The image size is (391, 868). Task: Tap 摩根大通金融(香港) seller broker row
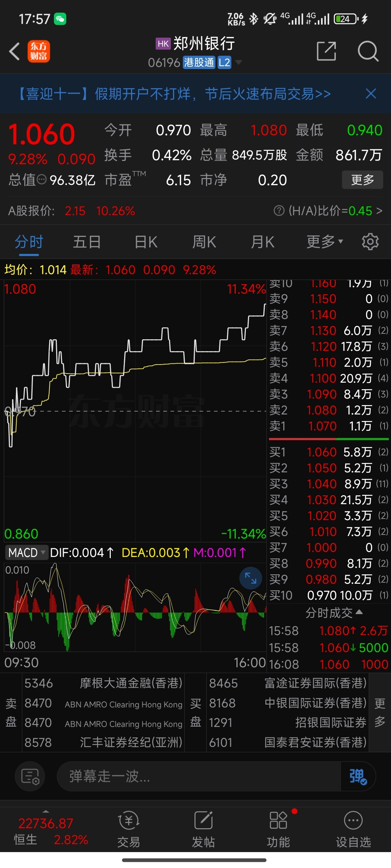tap(104, 683)
